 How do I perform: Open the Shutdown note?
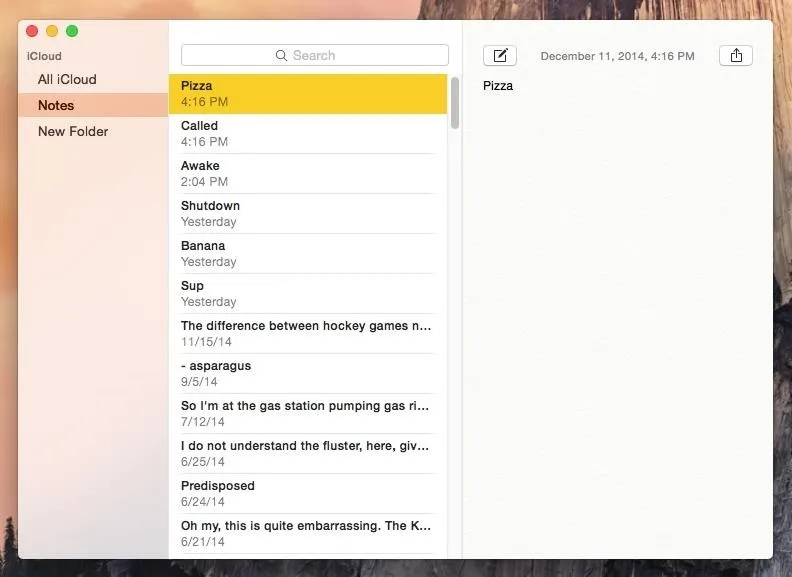308,213
